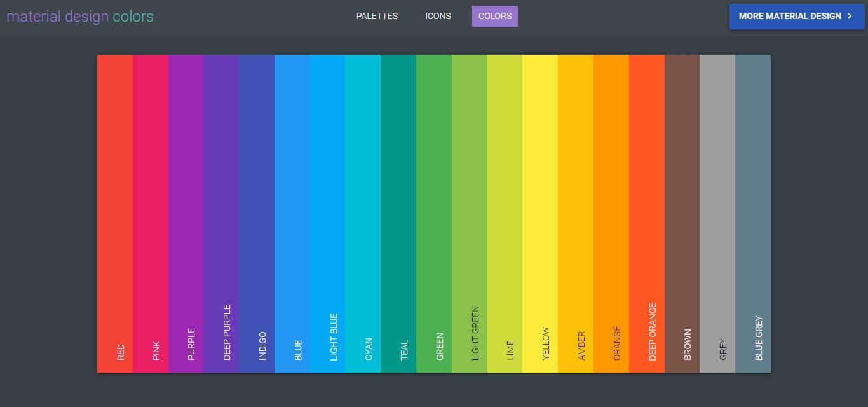Screen dimensions: 868x407
Task: Open the Blue Grey swatch
Action: coord(754,214)
